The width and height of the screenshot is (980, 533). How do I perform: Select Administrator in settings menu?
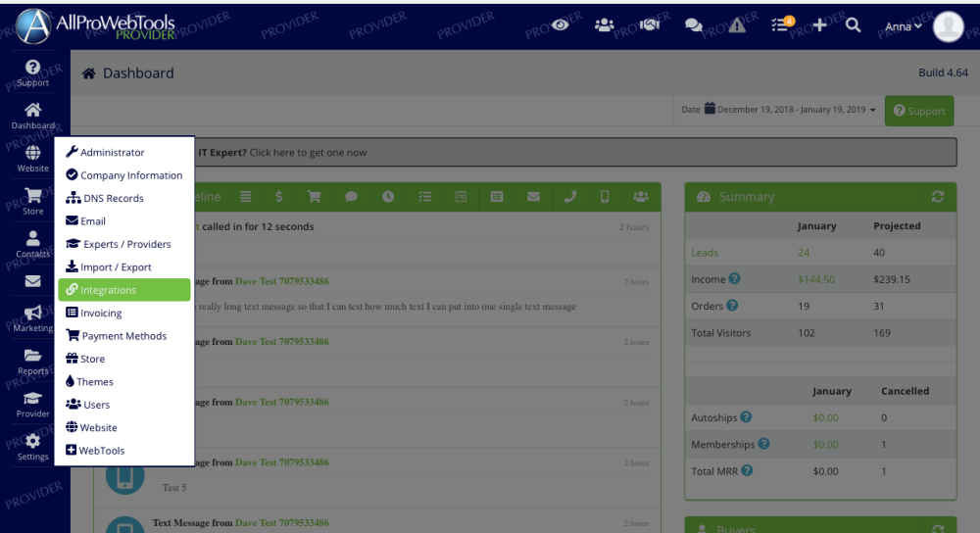[x=124, y=152]
